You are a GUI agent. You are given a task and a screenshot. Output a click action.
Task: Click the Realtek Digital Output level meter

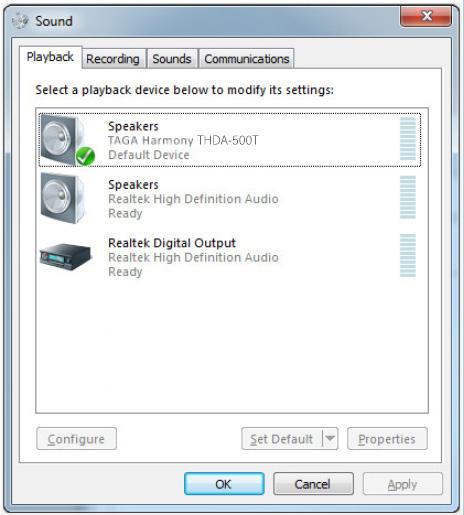coord(408,255)
